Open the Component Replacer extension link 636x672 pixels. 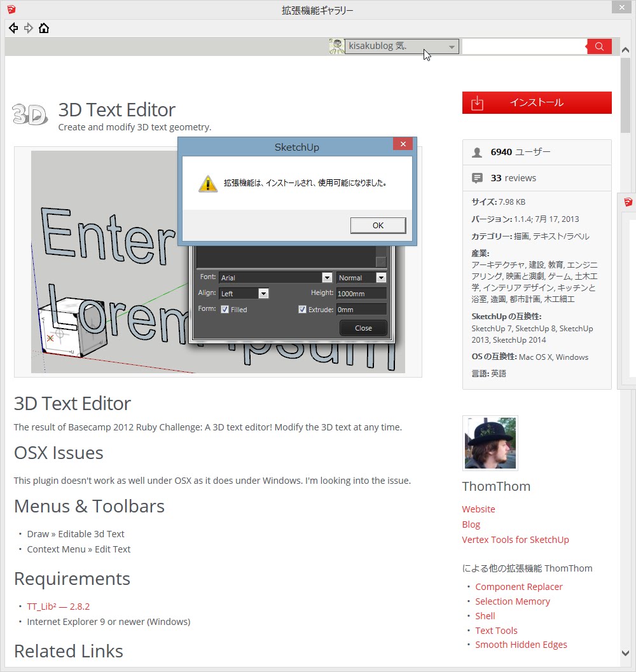click(519, 587)
